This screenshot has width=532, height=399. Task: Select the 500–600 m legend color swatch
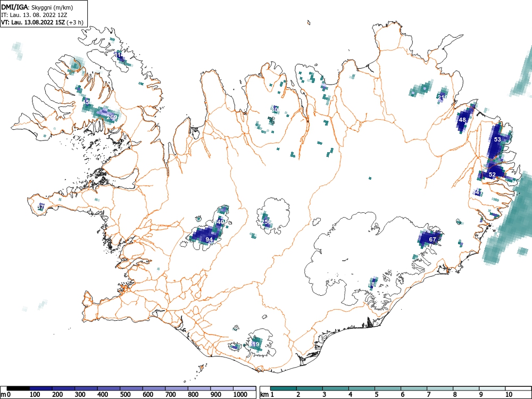131,388
